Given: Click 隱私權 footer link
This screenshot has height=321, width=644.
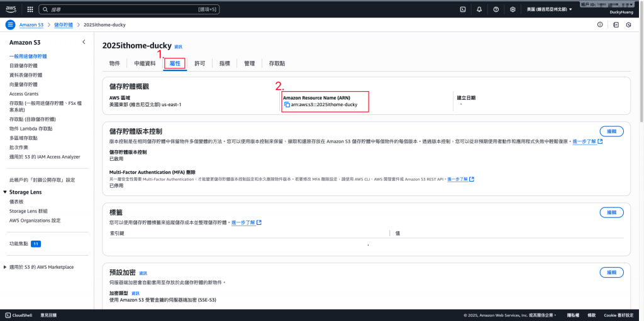Looking at the screenshot, I should tap(573, 315).
